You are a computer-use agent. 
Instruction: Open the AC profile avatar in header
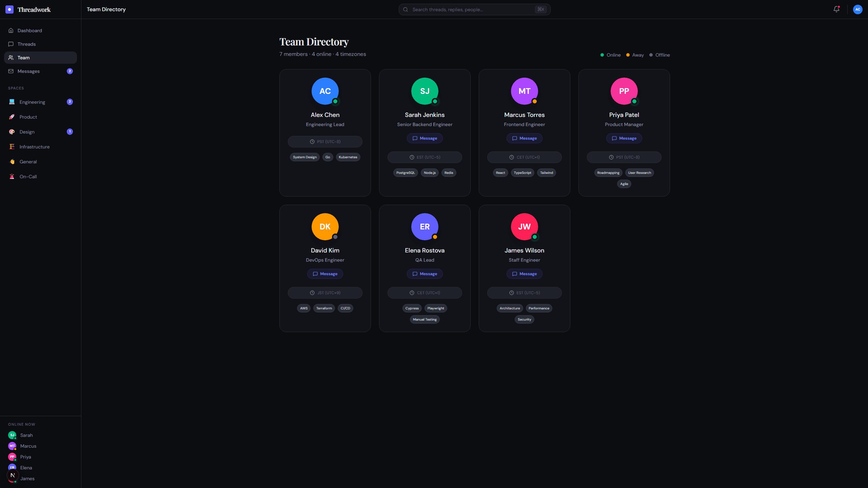pyautogui.click(x=858, y=9)
